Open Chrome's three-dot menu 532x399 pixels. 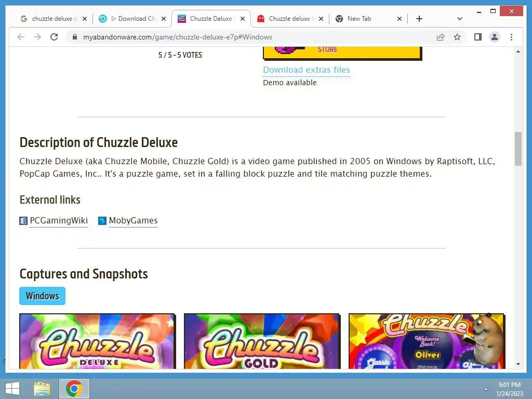pyautogui.click(x=511, y=37)
